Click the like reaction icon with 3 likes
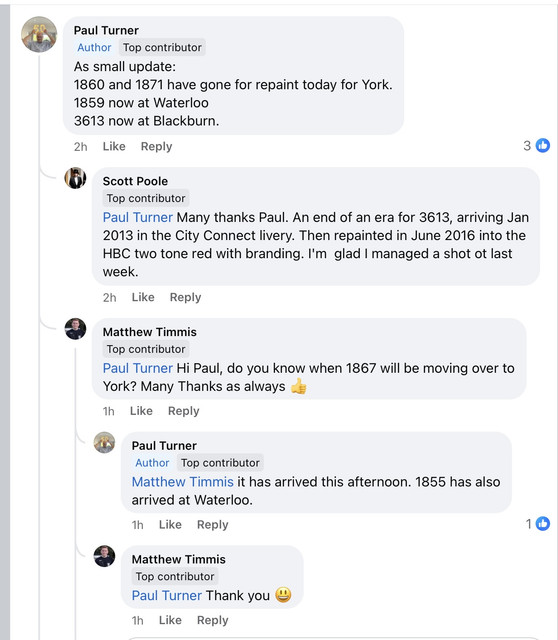This screenshot has height=640, width=558. coord(542,145)
